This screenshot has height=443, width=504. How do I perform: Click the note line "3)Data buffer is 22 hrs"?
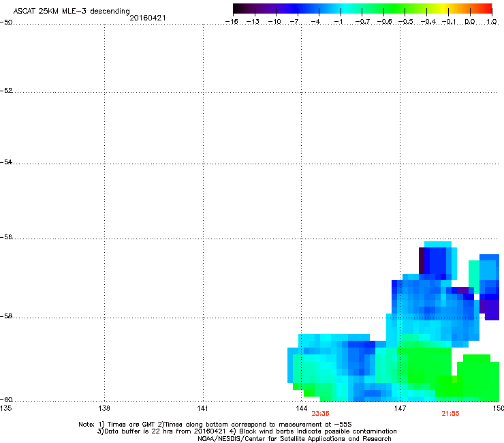(247, 431)
